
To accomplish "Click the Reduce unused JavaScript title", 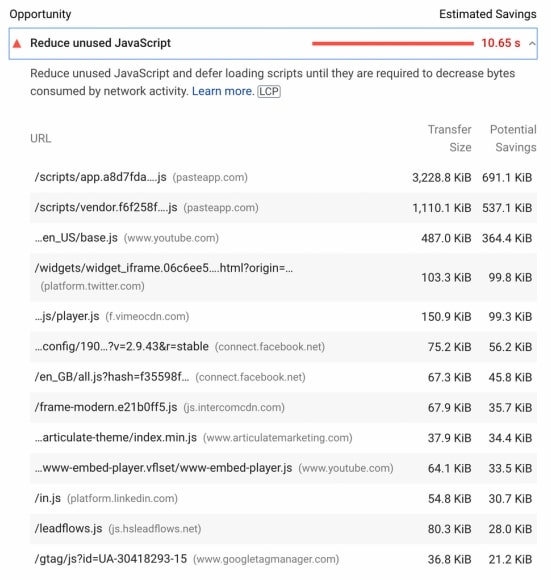I will (100, 43).
